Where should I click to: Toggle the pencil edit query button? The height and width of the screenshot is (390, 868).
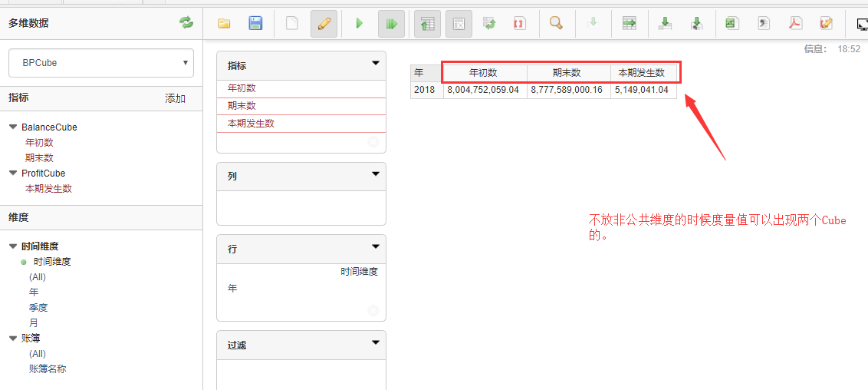pos(324,24)
